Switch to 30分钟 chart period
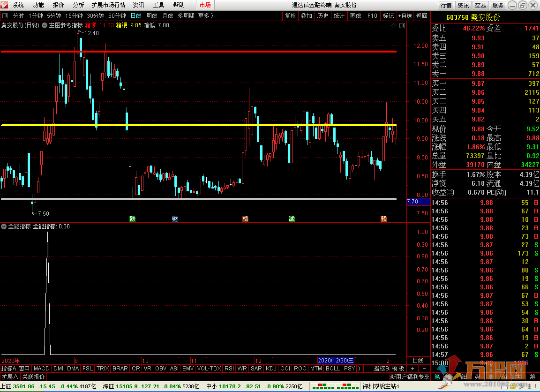 (x=96, y=16)
